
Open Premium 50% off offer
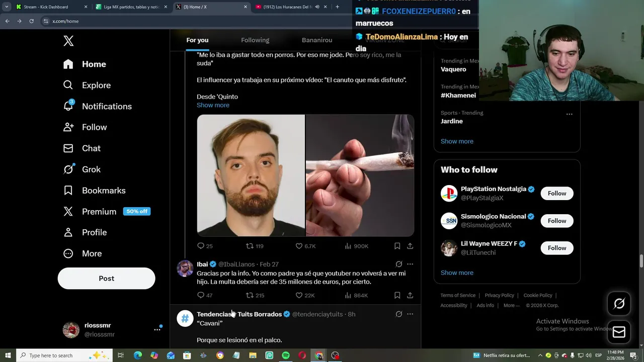tap(106, 212)
